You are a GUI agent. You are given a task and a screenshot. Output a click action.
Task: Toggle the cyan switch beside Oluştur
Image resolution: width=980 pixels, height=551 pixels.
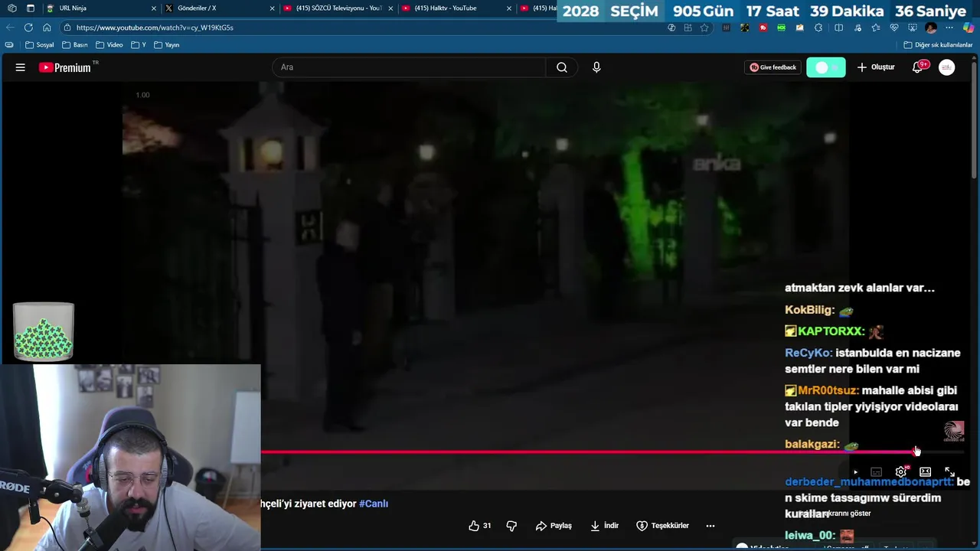826,67
